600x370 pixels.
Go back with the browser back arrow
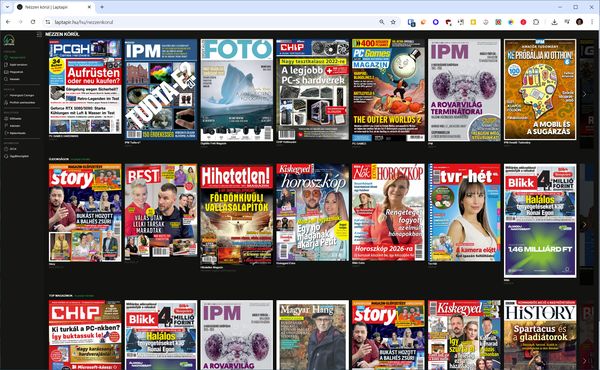[x=8, y=22]
